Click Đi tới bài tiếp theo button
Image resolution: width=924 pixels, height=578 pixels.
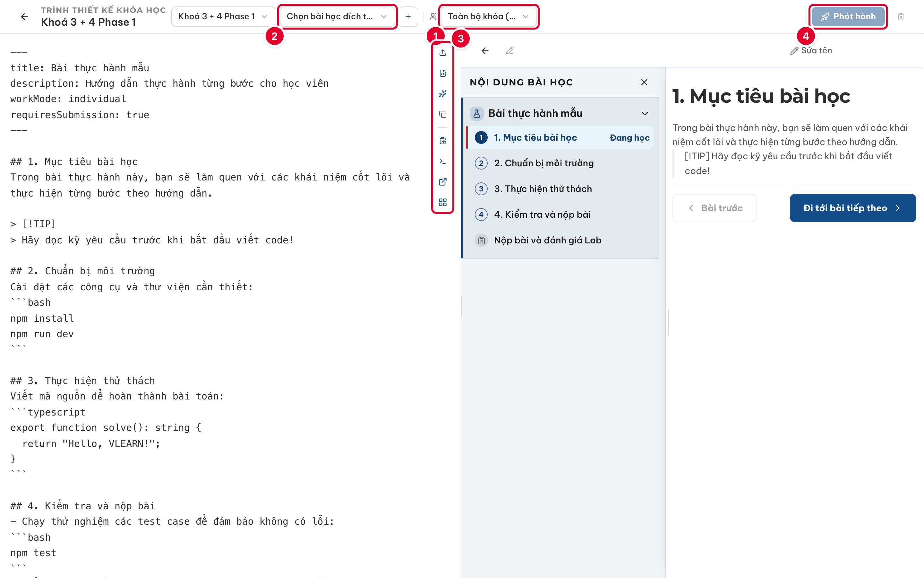pyautogui.click(x=852, y=208)
